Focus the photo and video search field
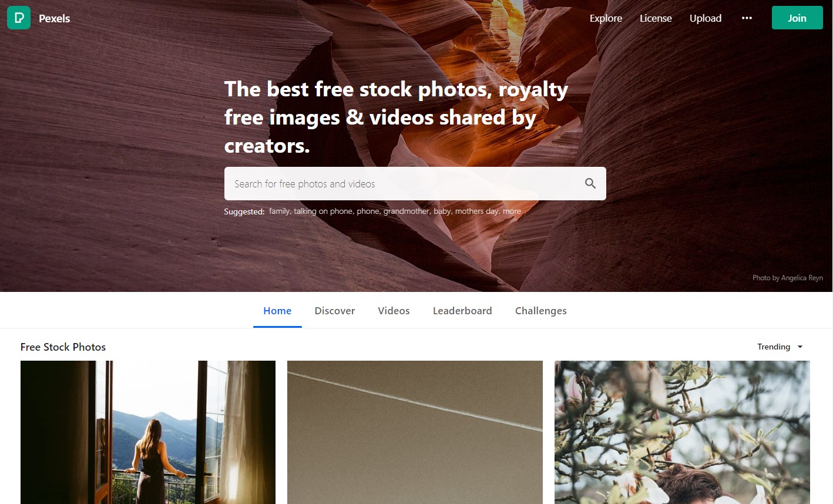 coord(415,183)
